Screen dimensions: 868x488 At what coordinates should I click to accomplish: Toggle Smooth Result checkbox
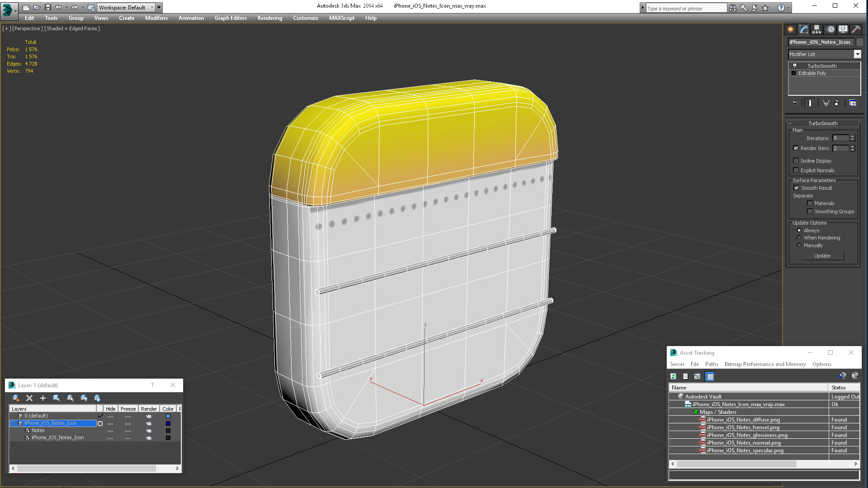[x=797, y=188]
